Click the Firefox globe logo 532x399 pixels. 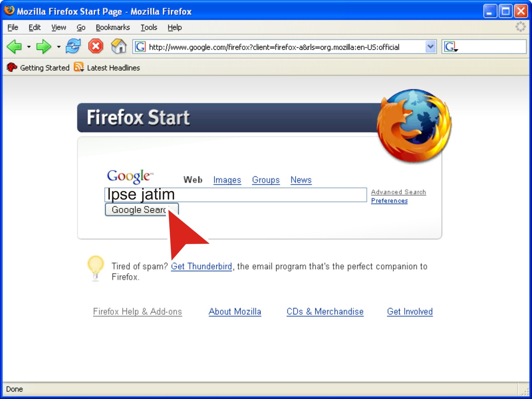[414, 125]
